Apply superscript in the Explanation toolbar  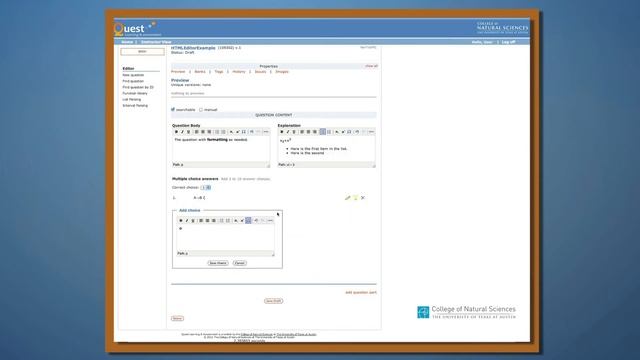pyautogui.click(x=343, y=132)
